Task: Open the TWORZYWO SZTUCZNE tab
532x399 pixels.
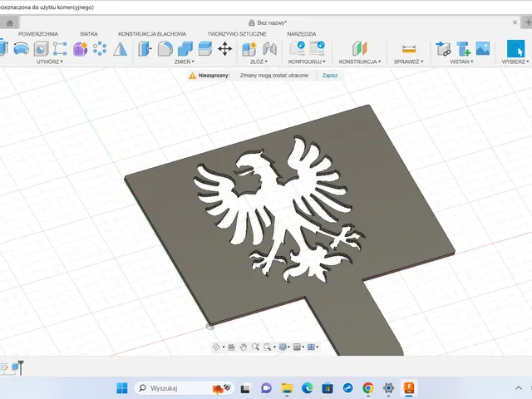Action: [237, 34]
